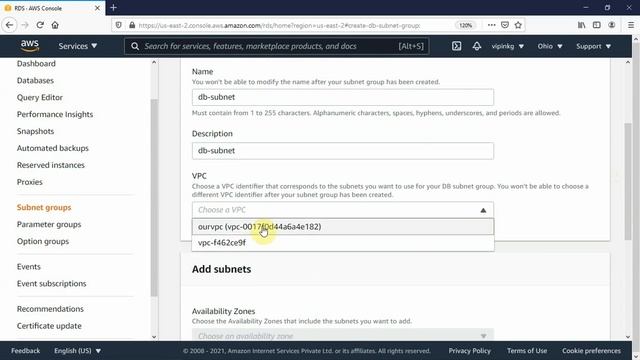
Task: Open the Firefox hamburger menu
Action: [x=631, y=25]
